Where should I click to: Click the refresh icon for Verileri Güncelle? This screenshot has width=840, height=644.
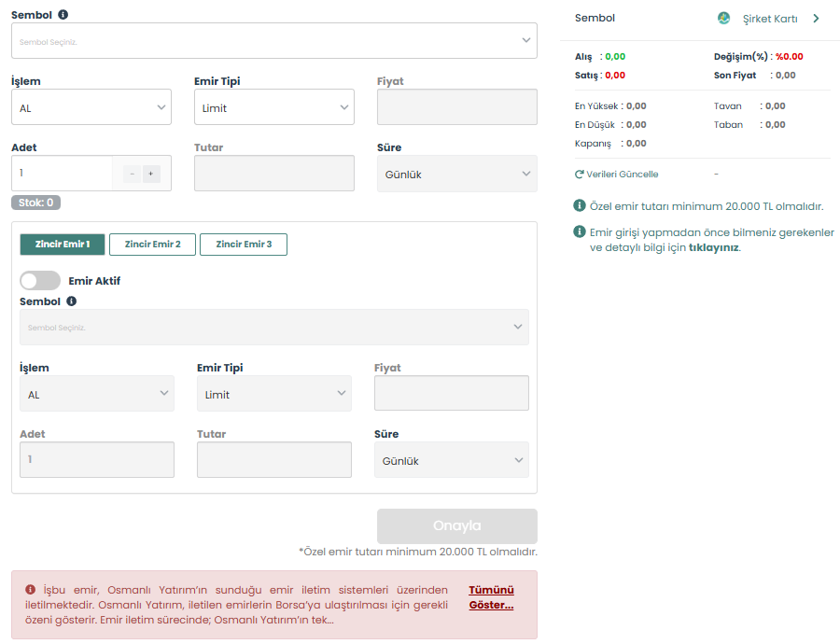tap(580, 175)
